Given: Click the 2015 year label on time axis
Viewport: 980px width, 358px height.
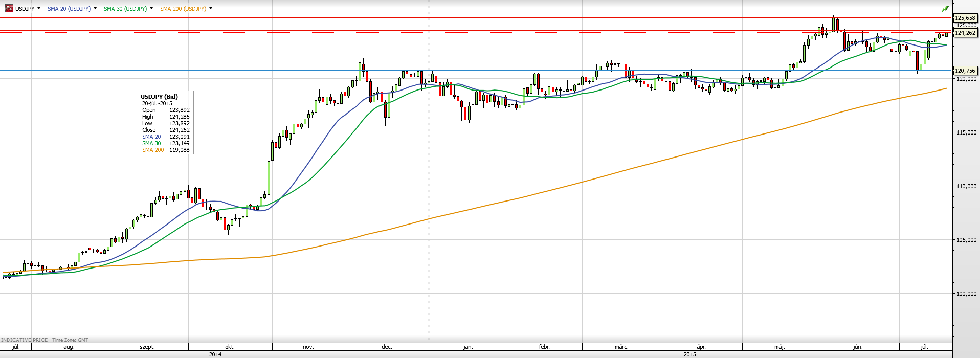Looking at the screenshot, I should pos(689,354).
